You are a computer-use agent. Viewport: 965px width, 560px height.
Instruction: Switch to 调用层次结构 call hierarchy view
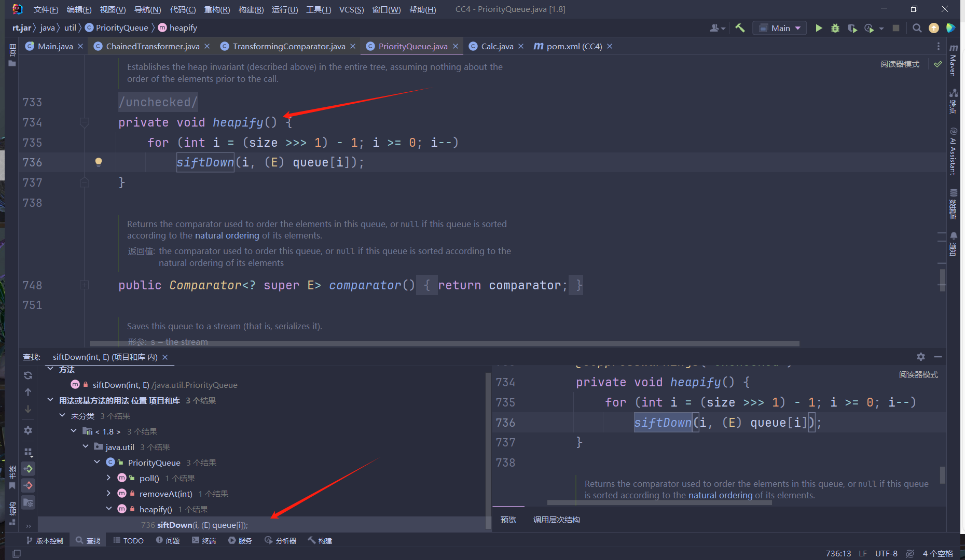click(556, 520)
